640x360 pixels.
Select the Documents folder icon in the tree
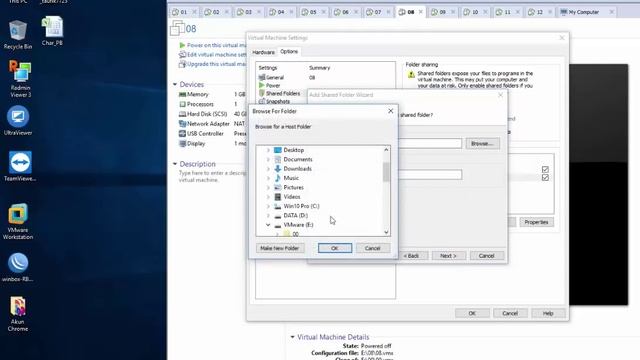[x=278, y=159]
